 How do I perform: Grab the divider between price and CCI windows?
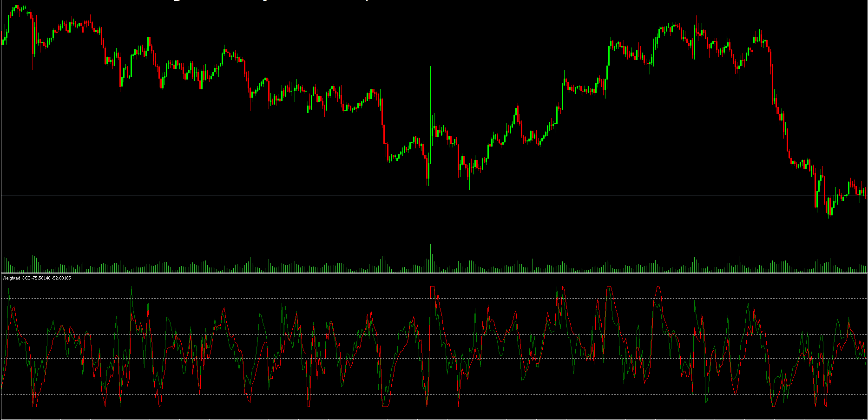tap(434, 273)
